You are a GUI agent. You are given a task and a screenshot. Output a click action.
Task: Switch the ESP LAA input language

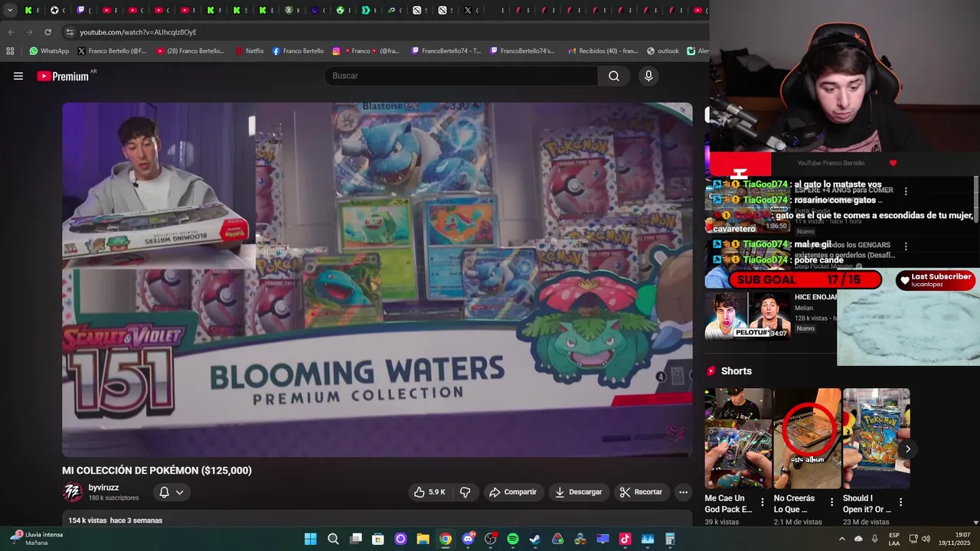tap(894, 539)
